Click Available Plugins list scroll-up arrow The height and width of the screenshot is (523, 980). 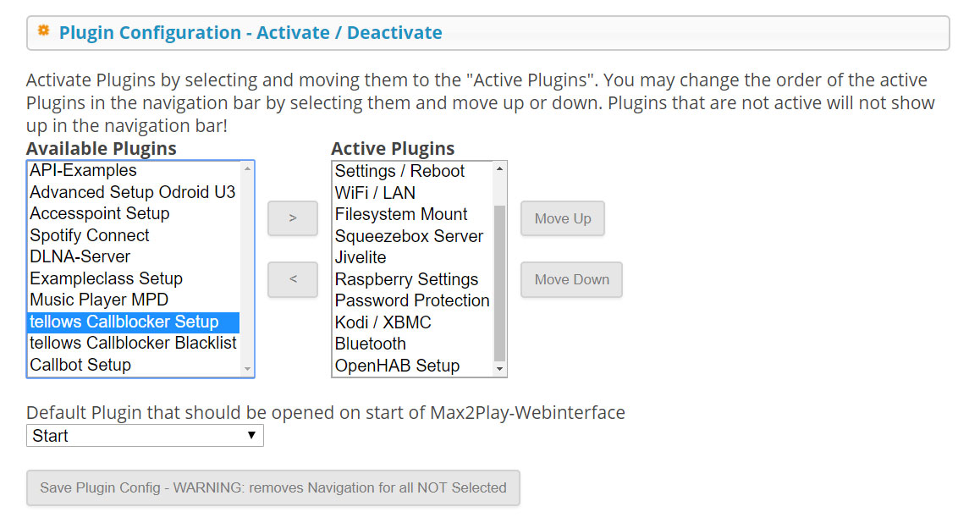tap(247, 168)
